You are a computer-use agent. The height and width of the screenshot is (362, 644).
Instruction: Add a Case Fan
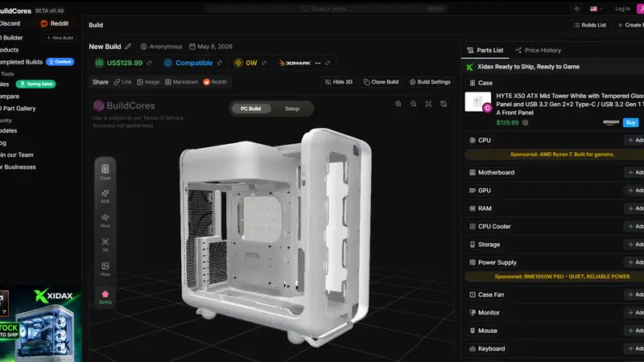point(635,294)
